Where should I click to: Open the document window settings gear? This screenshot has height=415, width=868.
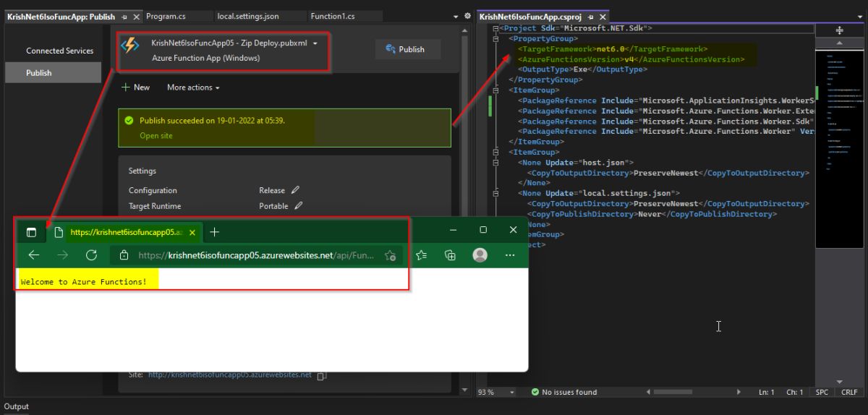[467, 16]
